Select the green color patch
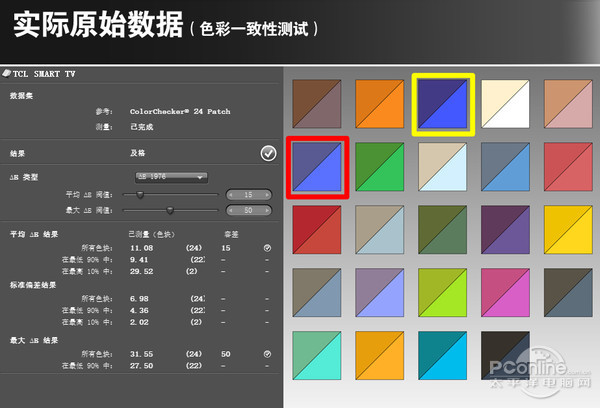The width and height of the screenshot is (600, 408). (x=380, y=166)
